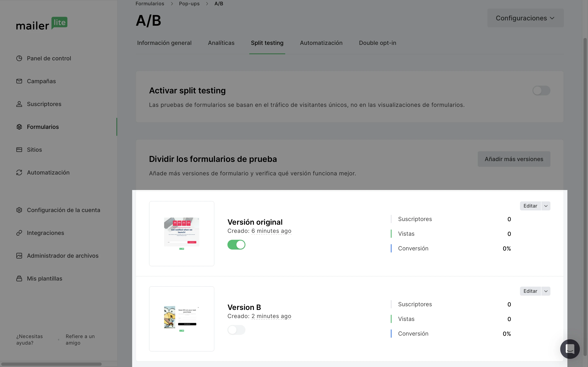
Task: Expand the arrow next to Versión original Editar
Action: click(546, 206)
